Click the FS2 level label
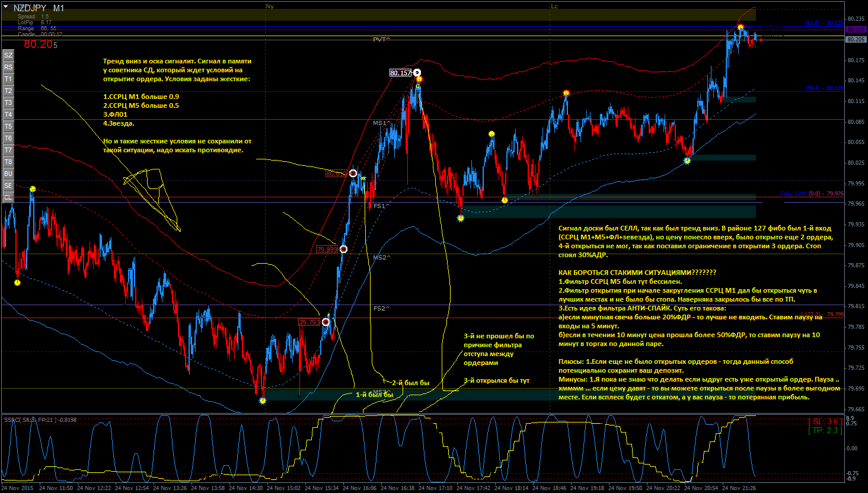Viewport: 868px width, 493px height. tap(381, 309)
